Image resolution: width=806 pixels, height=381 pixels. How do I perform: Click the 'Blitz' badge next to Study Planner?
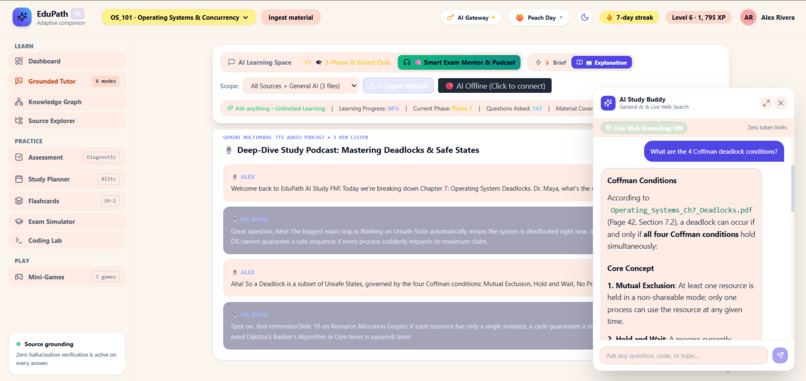(108, 179)
